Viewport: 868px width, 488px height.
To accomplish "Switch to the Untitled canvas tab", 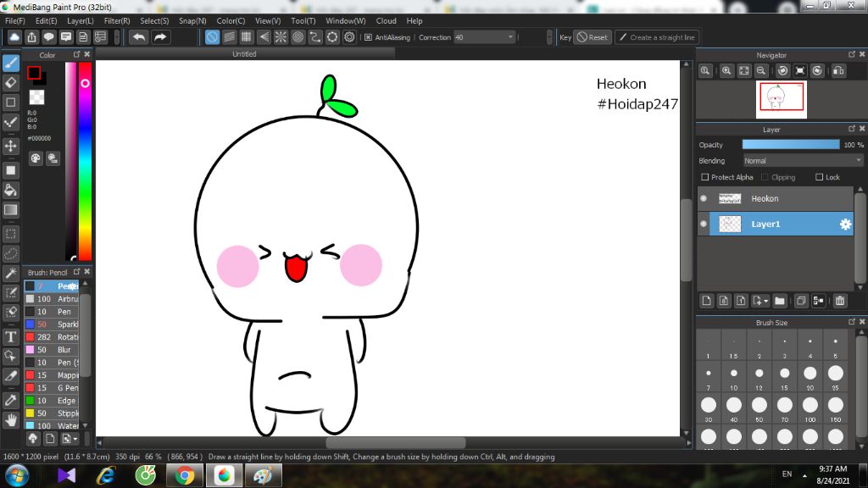I will (x=244, y=53).
